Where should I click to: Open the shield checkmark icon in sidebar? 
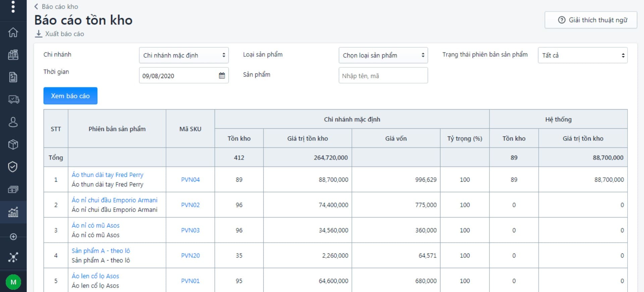(13, 167)
